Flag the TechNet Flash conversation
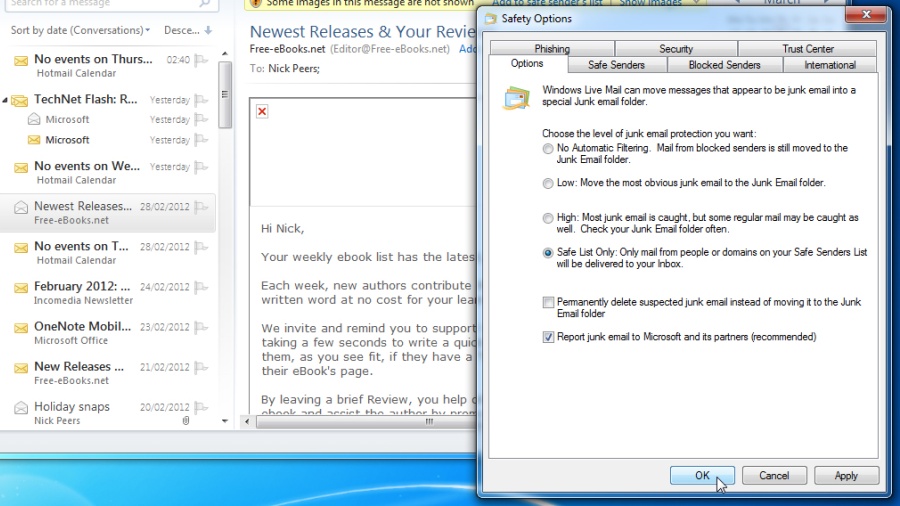Viewport: 900px width, 506px height. point(201,100)
